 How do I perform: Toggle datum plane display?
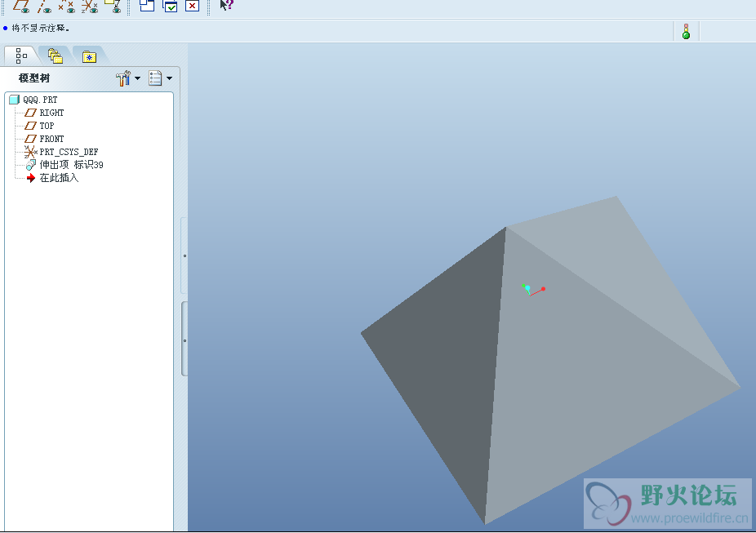click(21, 7)
